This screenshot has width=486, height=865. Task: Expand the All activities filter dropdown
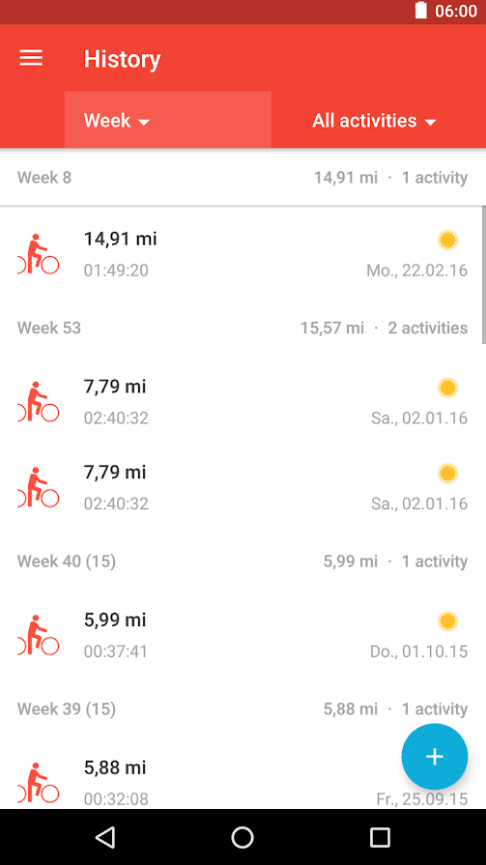tap(374, 120)
